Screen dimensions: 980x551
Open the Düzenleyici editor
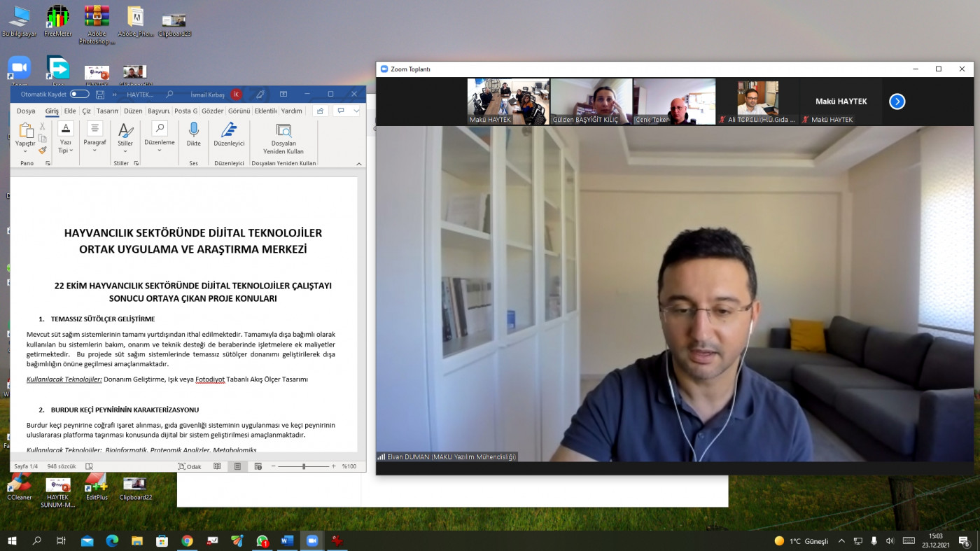(229, 134)
